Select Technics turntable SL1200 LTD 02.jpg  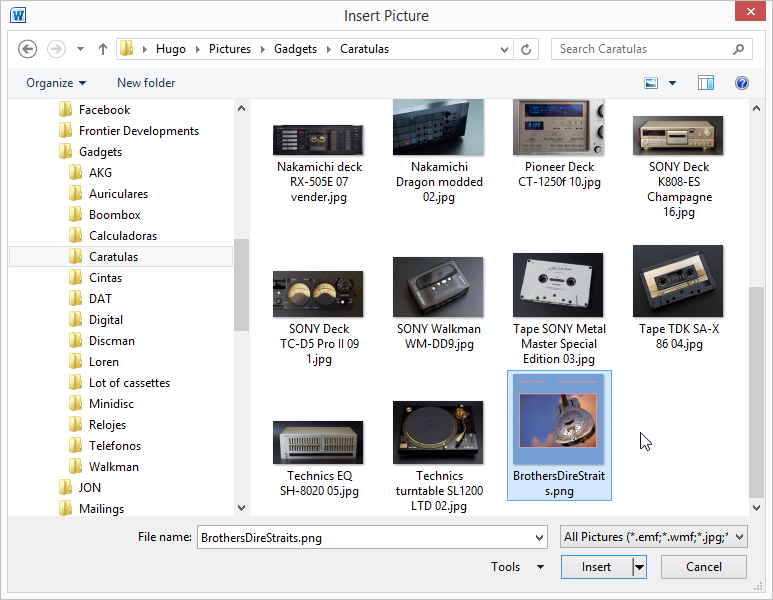(438, 456)
